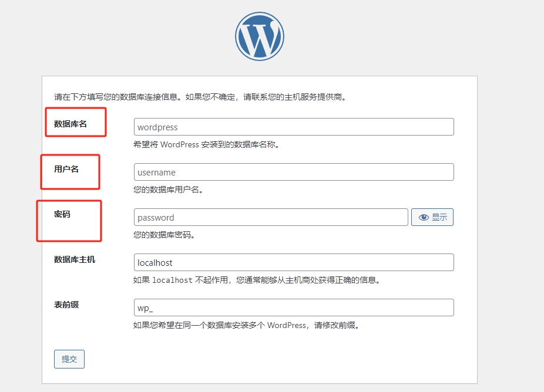This screenshot has height=392, width=544.
Task: Click into the 密码 password field
Action: [x=271, y=218]
